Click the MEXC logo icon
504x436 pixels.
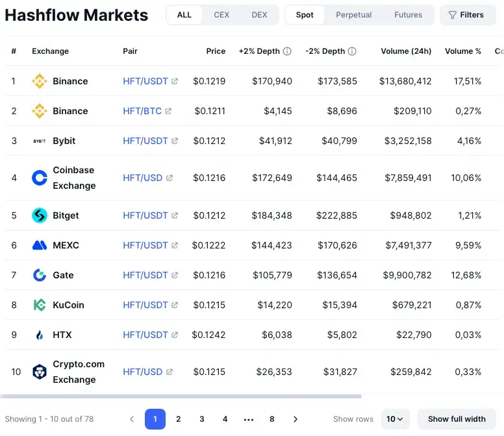[40, 245]
